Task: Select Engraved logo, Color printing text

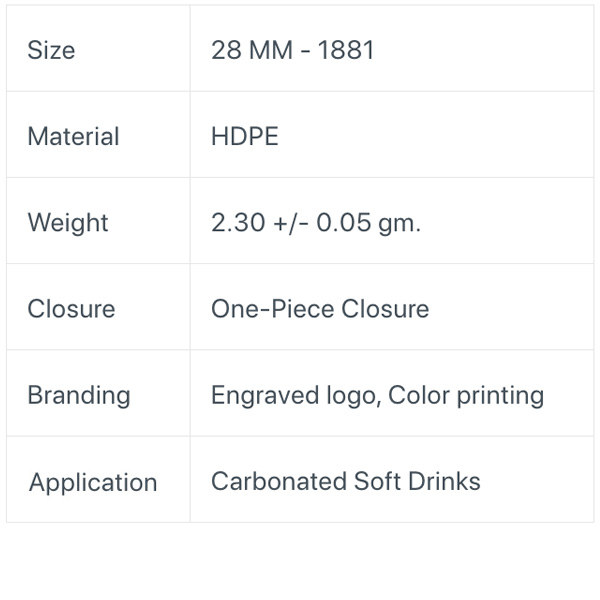Action: 378,396
